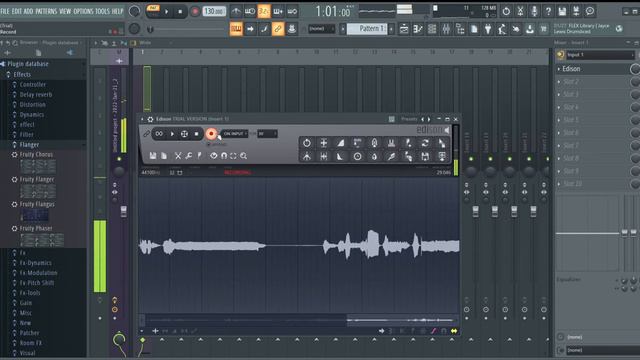This screenshot has height=360, width=640.
Task: Open the Piano roll view icon
Action: click(418, 29)
